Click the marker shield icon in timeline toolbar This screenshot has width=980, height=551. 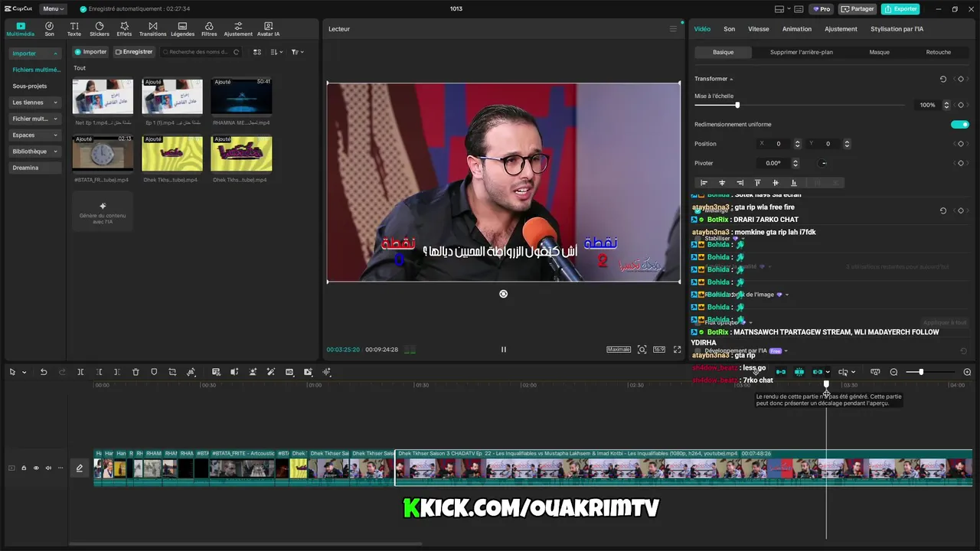154,372
